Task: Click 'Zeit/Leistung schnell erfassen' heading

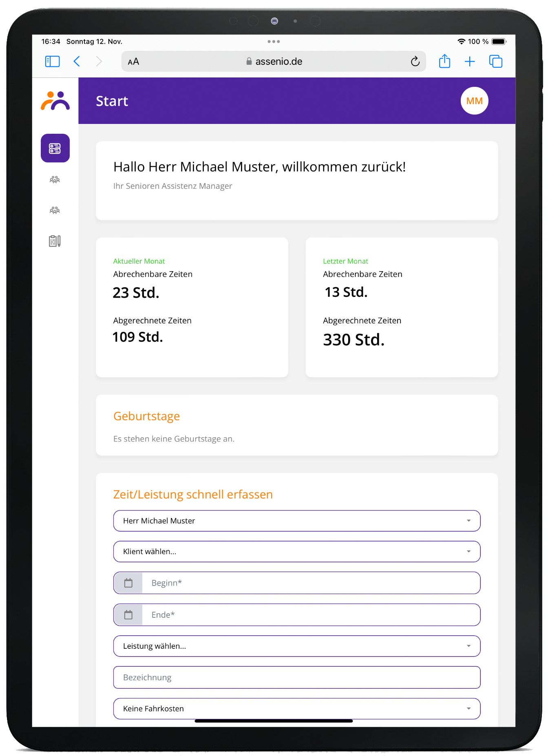Action: 193,495
